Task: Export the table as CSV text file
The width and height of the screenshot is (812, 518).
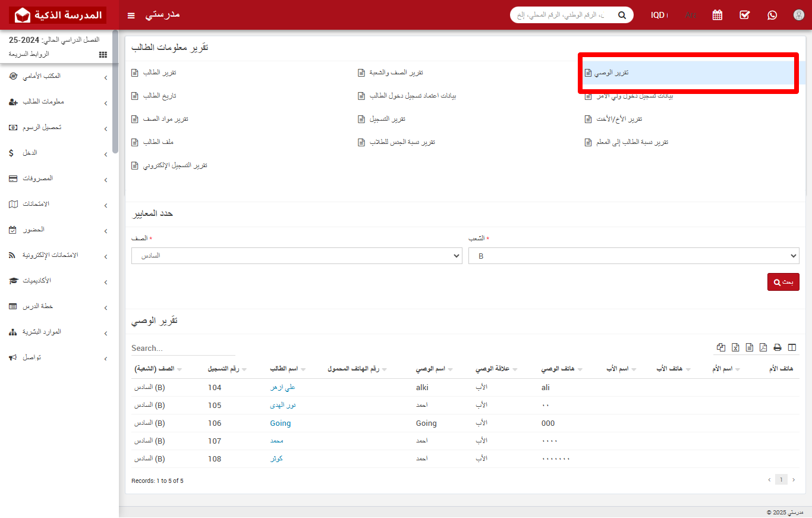Action: click(x=749, y=347)
